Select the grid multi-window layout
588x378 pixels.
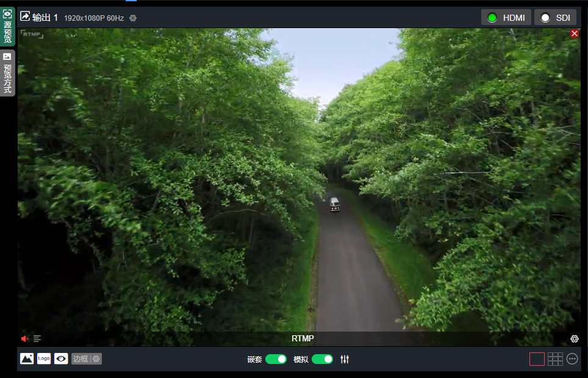(555, 359)
